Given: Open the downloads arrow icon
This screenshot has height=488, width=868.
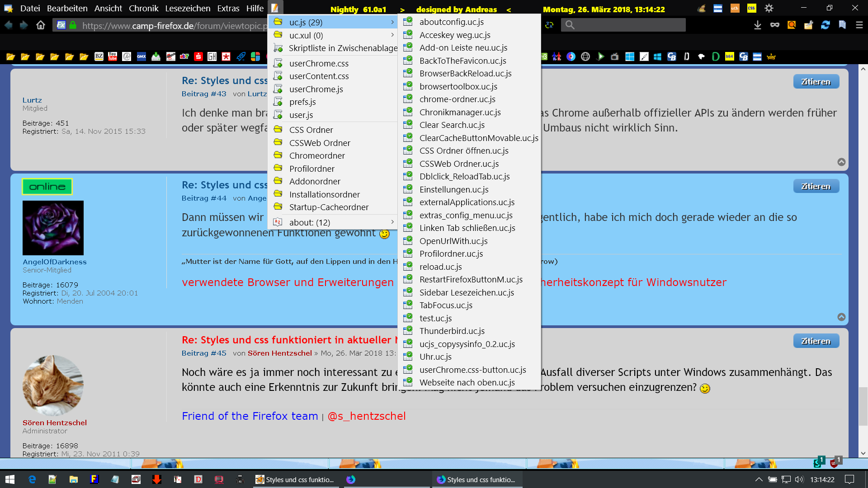Looking at the screenshot, I should (757, 25).
